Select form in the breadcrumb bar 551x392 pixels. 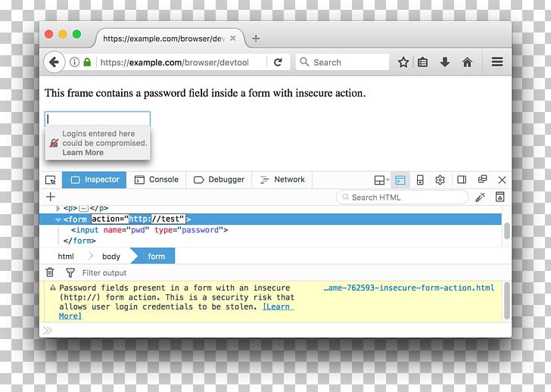click(x=154, y=256)
